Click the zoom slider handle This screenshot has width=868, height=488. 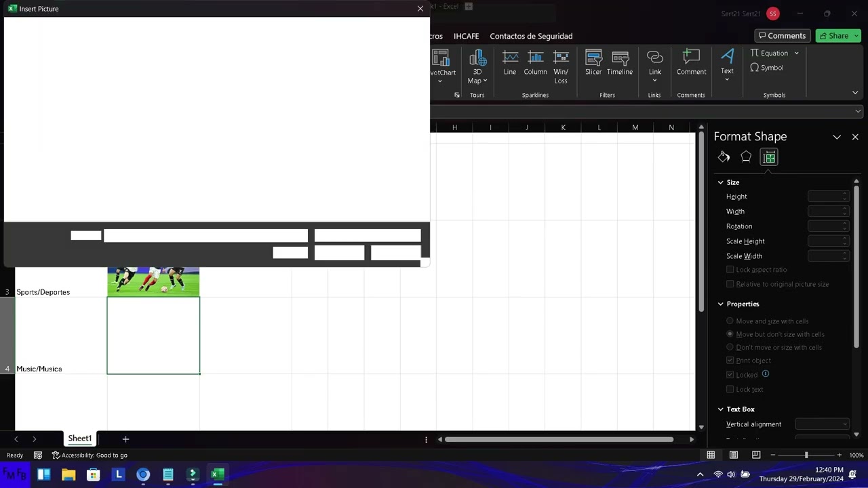[x=806, y=455]
